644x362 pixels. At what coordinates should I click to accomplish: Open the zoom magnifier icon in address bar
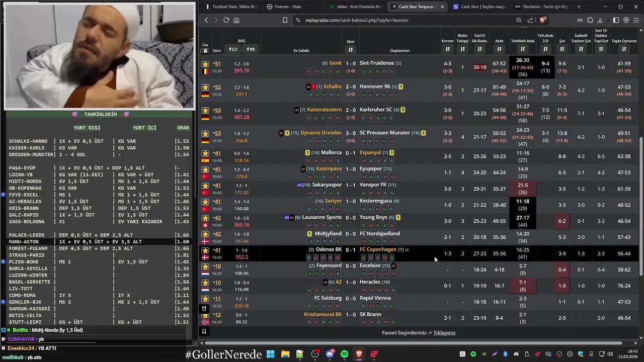[519, 20]
